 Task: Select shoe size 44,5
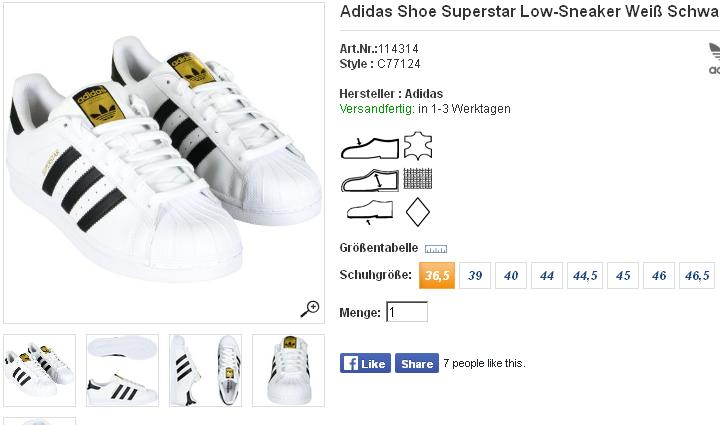point(585,276)
